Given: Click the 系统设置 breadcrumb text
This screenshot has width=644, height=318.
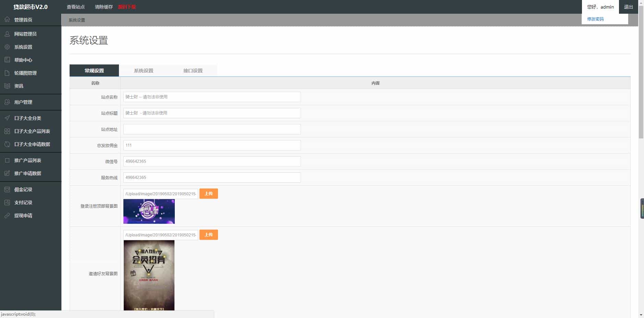Looking at the screenshot, I should pyautogui.click(x=77, y=20).
